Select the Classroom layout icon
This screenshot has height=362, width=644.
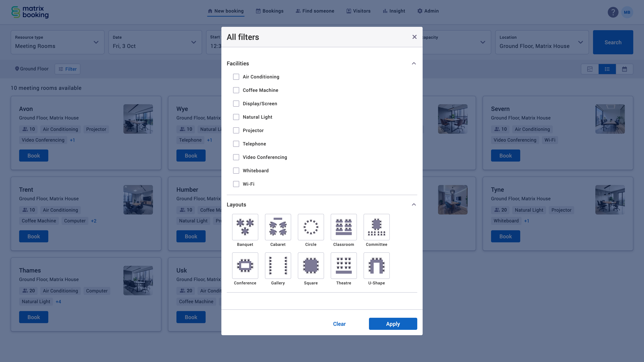point(343,227)
